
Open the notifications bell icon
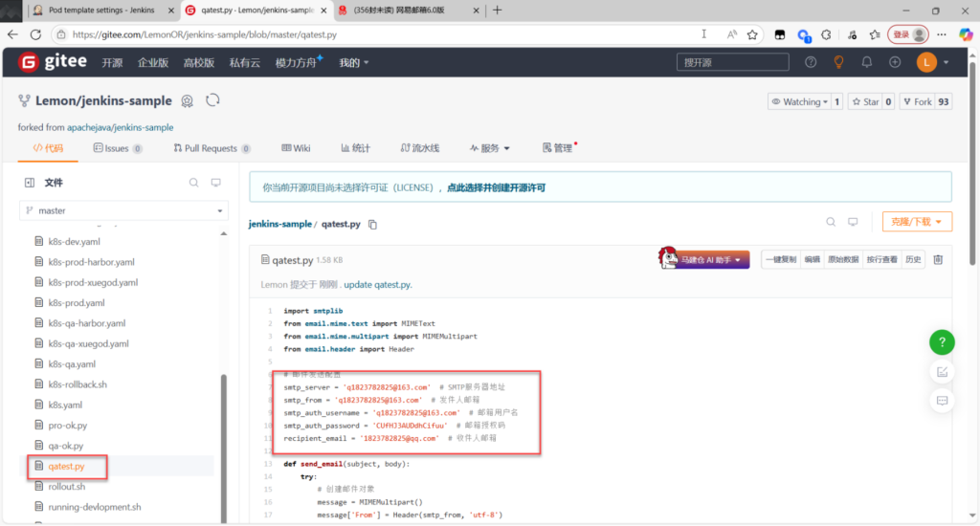(x=867, y=62)
